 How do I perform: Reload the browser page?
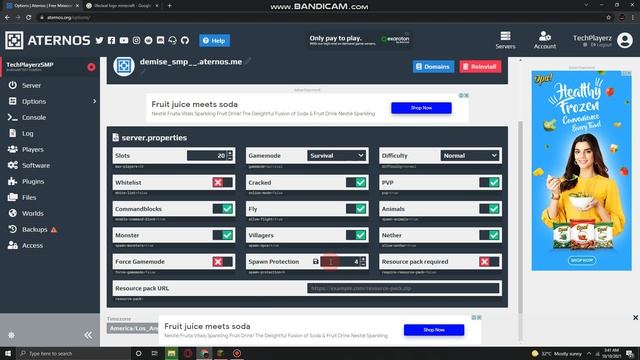click(x=29, y=18)
